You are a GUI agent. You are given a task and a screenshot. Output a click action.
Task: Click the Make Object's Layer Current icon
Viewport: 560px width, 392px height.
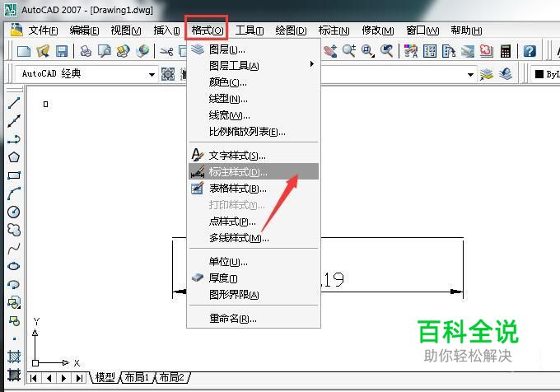click(486, 74)
